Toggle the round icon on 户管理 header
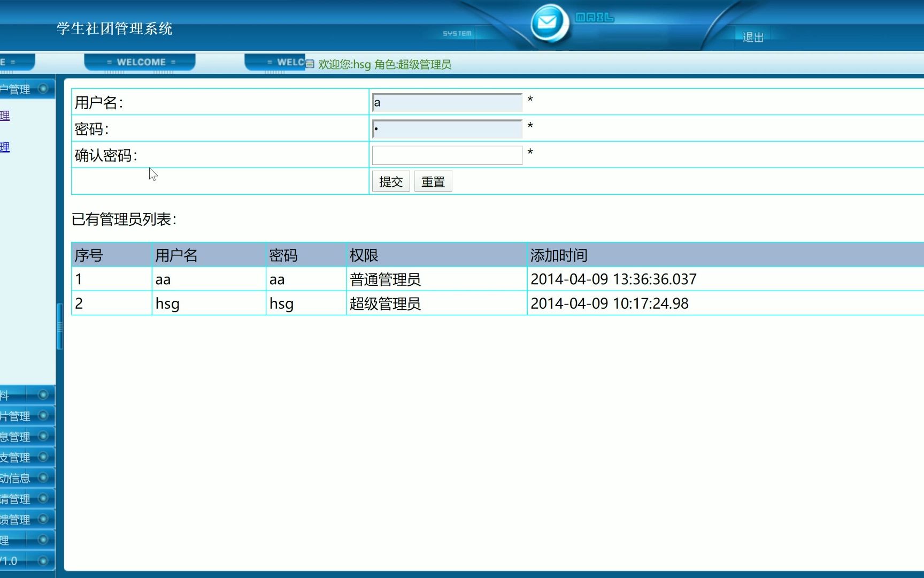The image size is (924, 578). 43,88
